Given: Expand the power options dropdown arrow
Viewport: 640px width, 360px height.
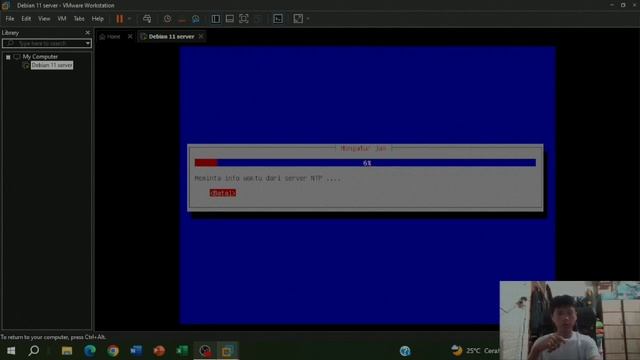Looking at the screenshot, I should pyautogui.click(x=129, y=19).
